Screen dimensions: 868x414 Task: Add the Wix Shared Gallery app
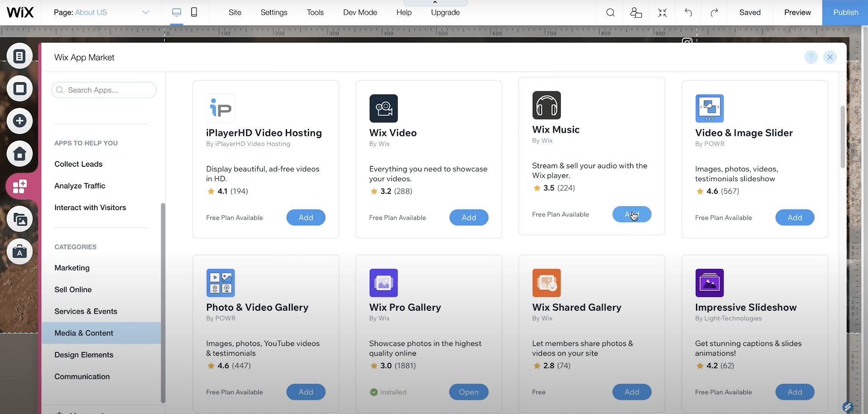[632, 392]
